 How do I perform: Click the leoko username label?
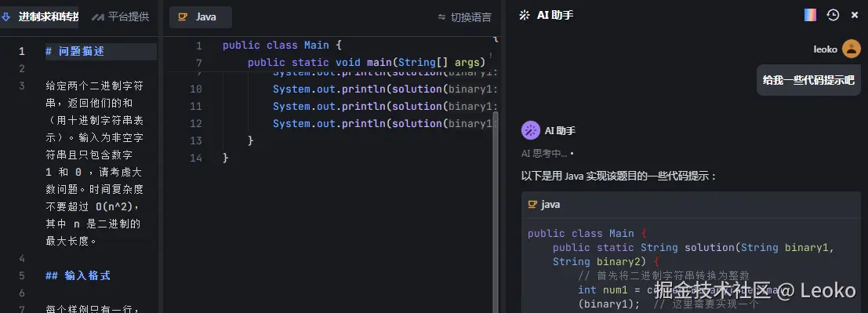(826, 49)
